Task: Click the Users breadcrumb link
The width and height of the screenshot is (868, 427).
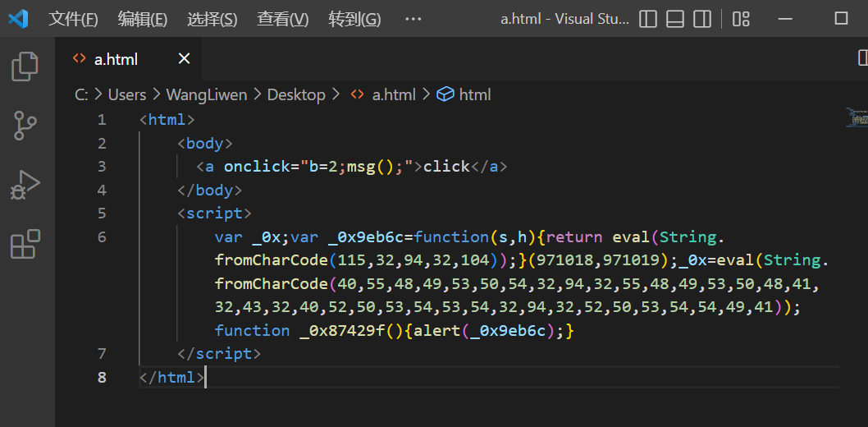Action: [126, 94]
